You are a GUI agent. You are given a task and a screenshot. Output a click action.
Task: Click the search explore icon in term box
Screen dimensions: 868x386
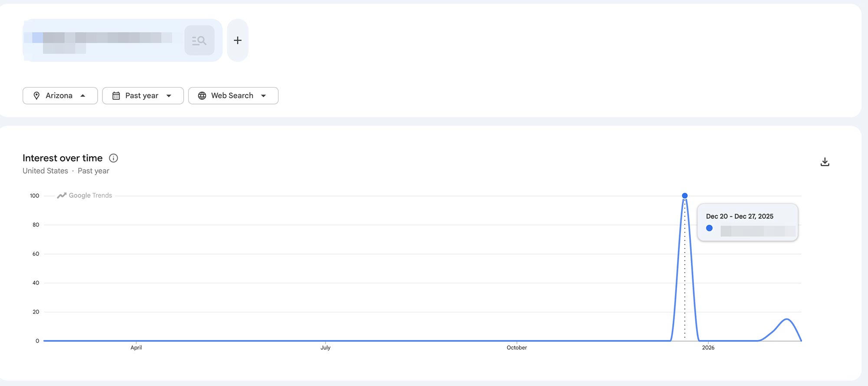(x=199, y=41)
